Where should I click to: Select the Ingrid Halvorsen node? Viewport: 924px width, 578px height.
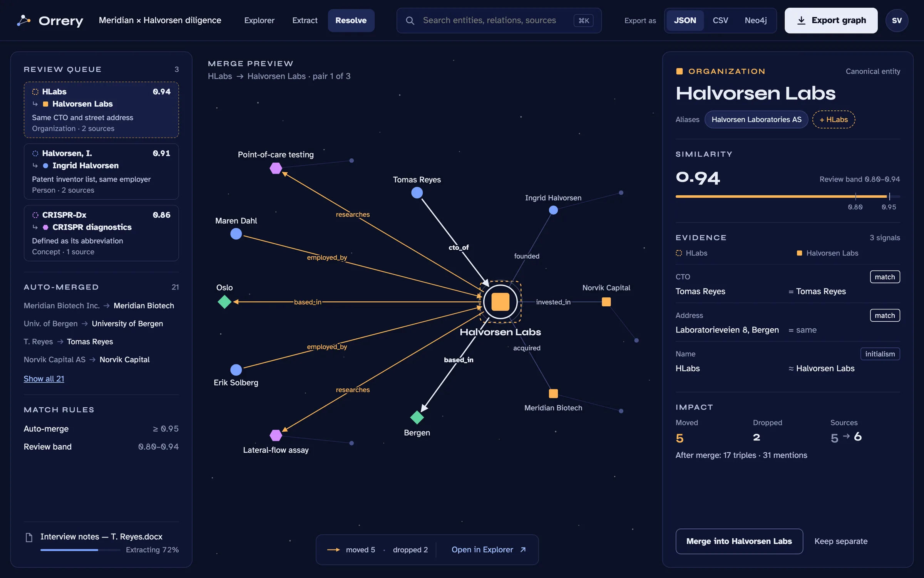click(x=553, y=210)
